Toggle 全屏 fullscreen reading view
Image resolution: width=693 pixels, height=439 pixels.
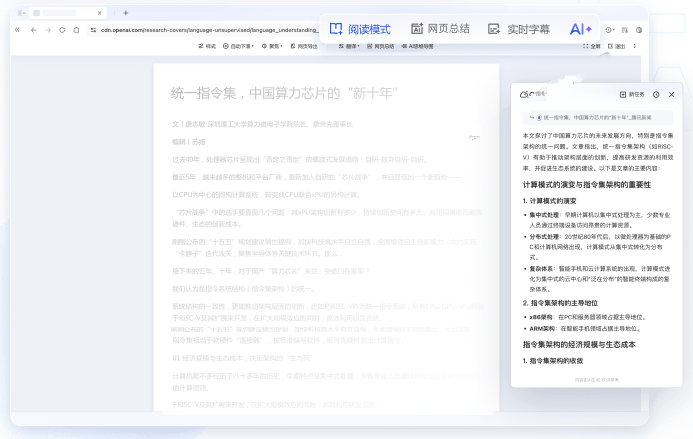(x=591, y=46)
